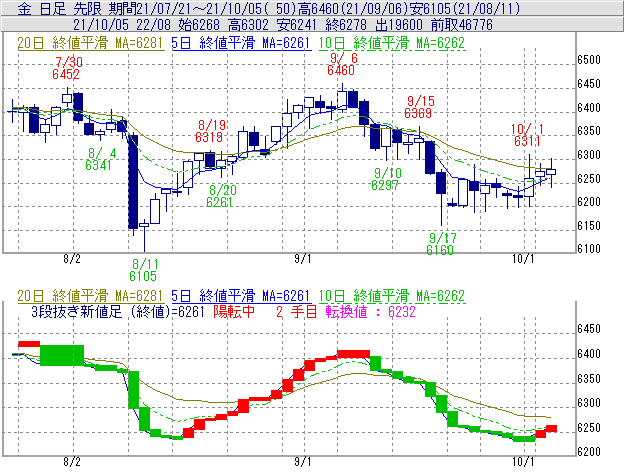Click the lower chart 20日 終値平滑 legend

tap(90, 296)
